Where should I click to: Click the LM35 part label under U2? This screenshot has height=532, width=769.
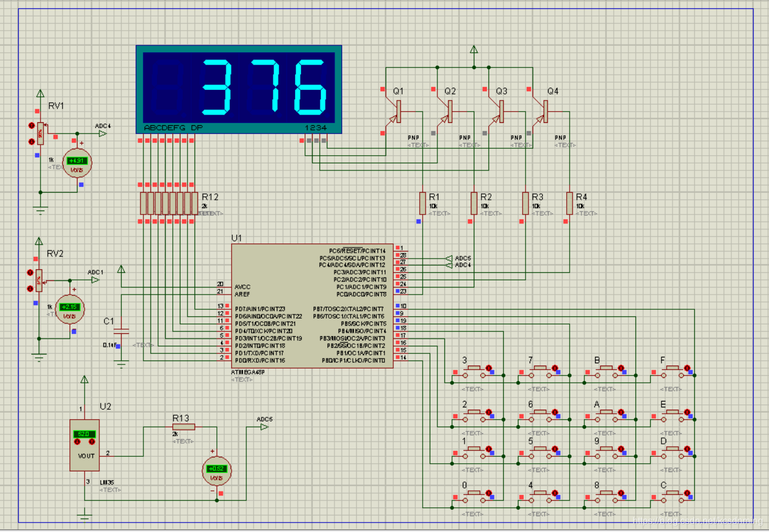107,482
